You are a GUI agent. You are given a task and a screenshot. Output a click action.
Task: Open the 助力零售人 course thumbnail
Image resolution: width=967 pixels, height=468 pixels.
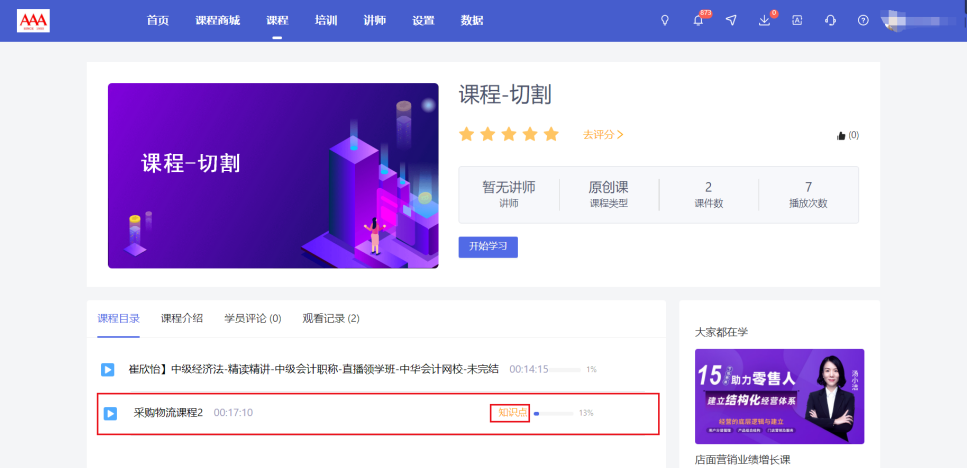click(780, 396)
